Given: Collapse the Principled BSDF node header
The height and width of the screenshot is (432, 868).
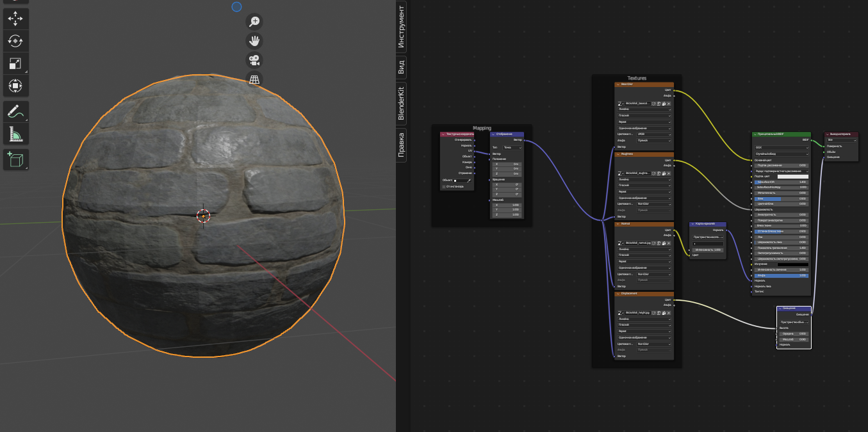Looking at the screenshot, I should (x=755, y=134).
